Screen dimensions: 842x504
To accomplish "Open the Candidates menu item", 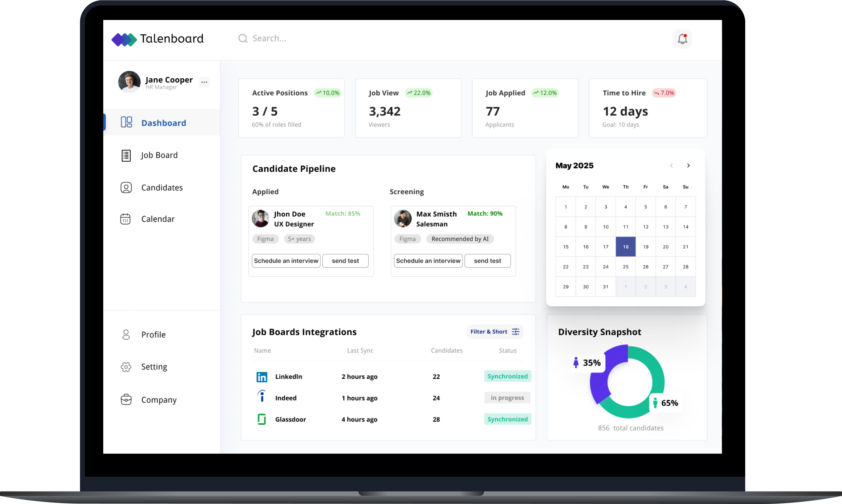I will pos(162,187).
